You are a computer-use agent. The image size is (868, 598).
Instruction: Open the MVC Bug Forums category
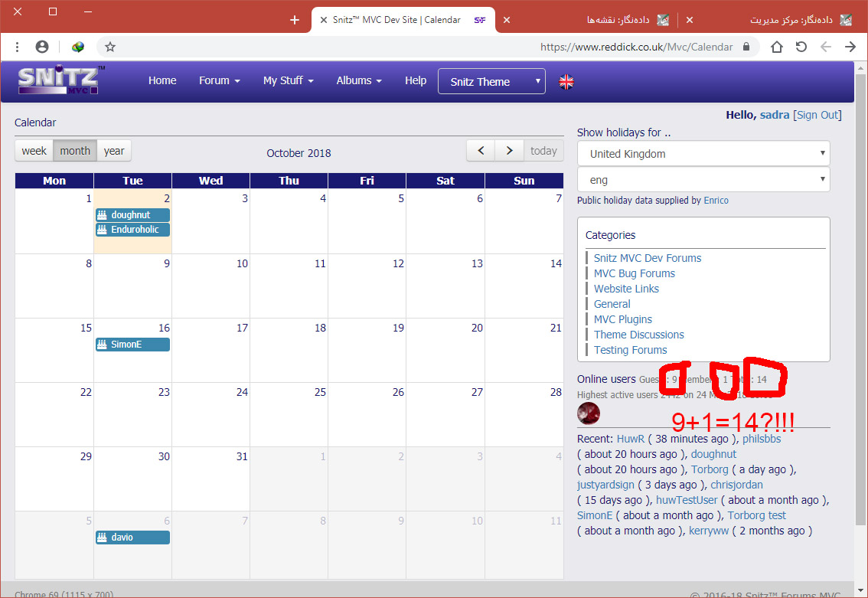(634, 273)
